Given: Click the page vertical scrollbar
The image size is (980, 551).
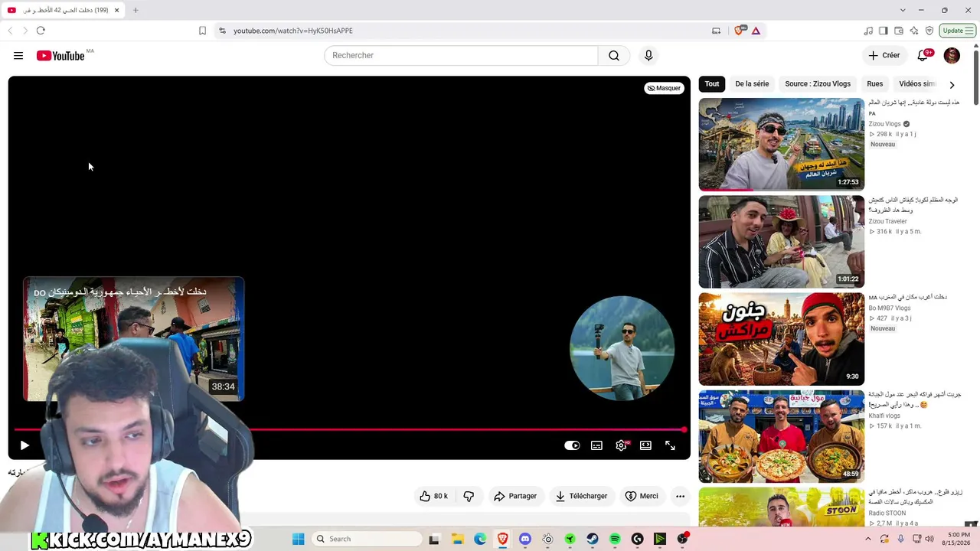Looking at the screenshot, I should [x=975, y=77].
